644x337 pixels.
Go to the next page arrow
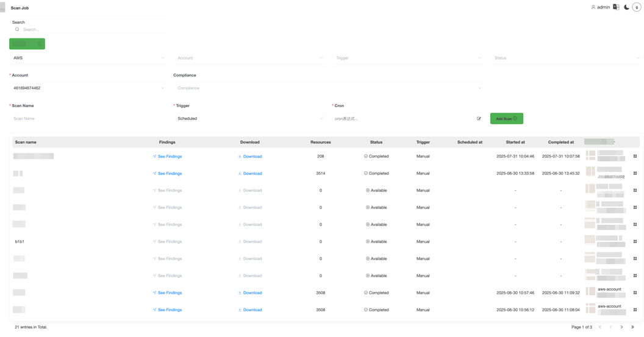click(621, 327)
